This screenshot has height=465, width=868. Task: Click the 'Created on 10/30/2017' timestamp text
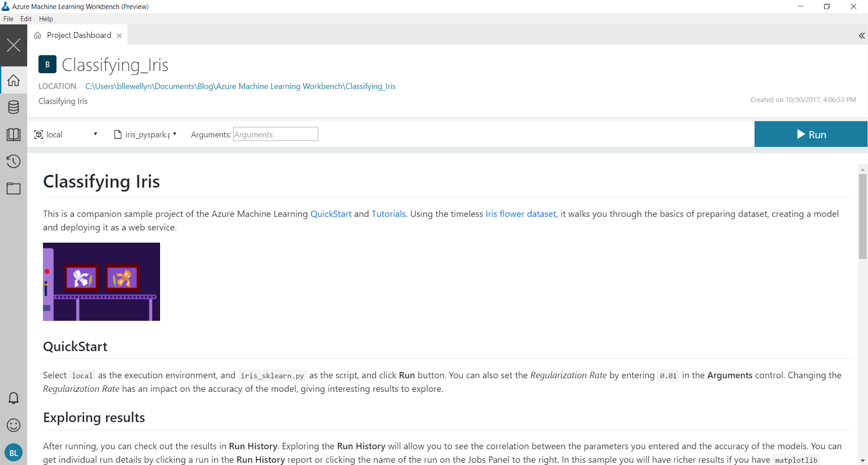[803, 100]
